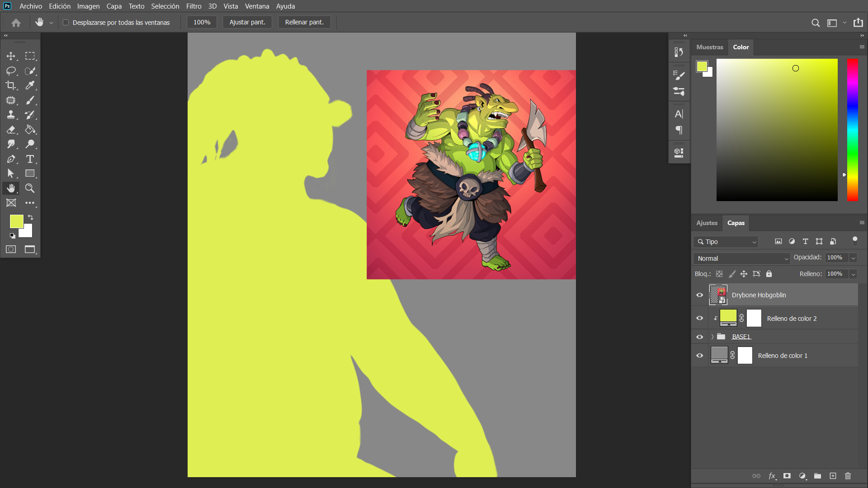The height and width of the screenshot is (488, 868).
Task: Toggle lock position
Action: click(744, 274)
